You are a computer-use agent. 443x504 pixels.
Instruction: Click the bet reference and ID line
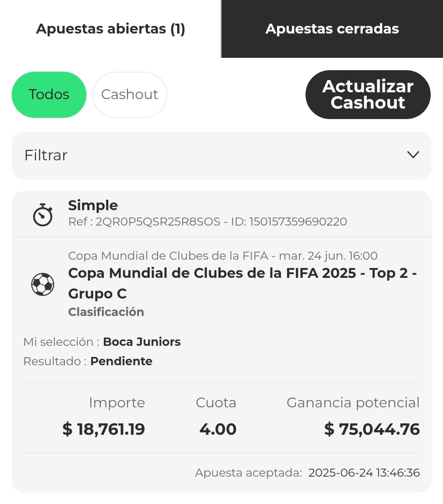pos(207,222)
